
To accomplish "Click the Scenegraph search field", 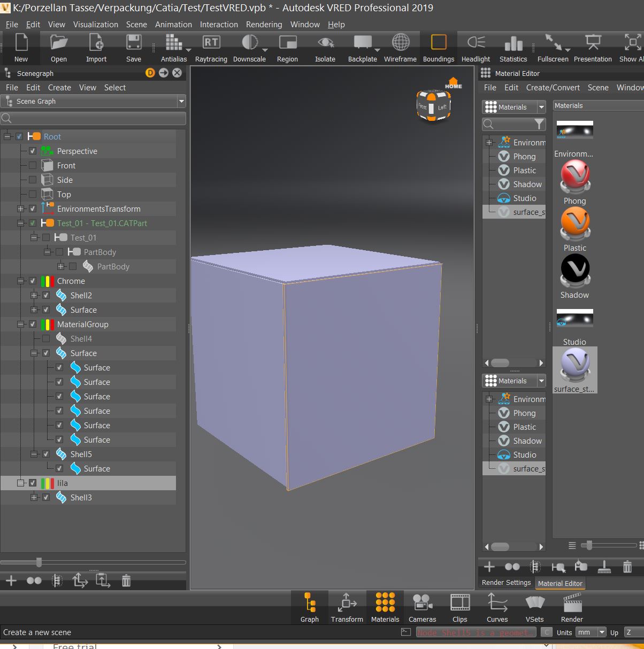I will pyautogui.click(x=94, y=118).
